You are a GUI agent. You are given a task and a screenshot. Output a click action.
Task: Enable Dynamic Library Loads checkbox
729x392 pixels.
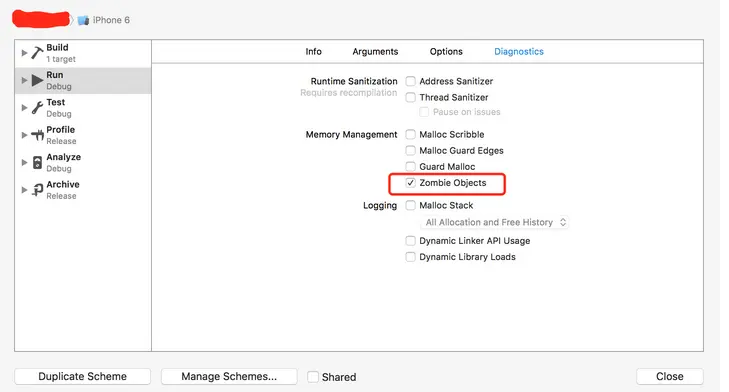[x=410, y=257]
